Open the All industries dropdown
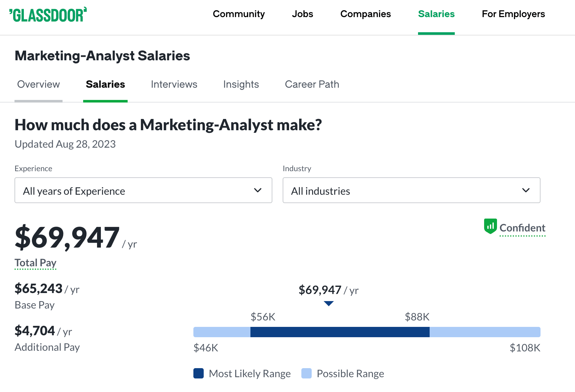This screenshot has height=392, width=575. [411, 190]
